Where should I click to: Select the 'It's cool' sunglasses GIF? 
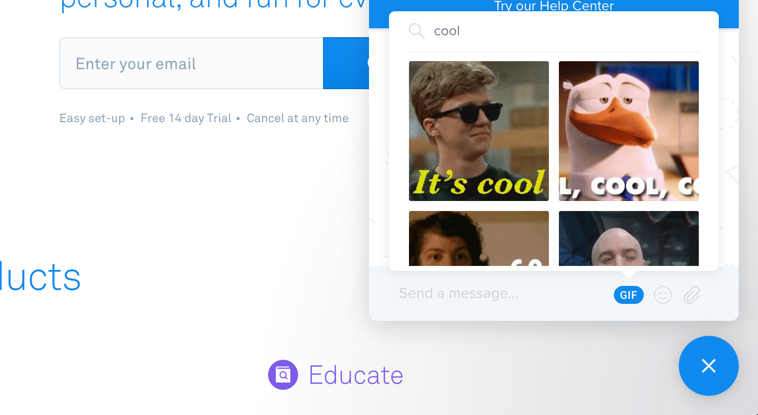[x=479, y=131]
